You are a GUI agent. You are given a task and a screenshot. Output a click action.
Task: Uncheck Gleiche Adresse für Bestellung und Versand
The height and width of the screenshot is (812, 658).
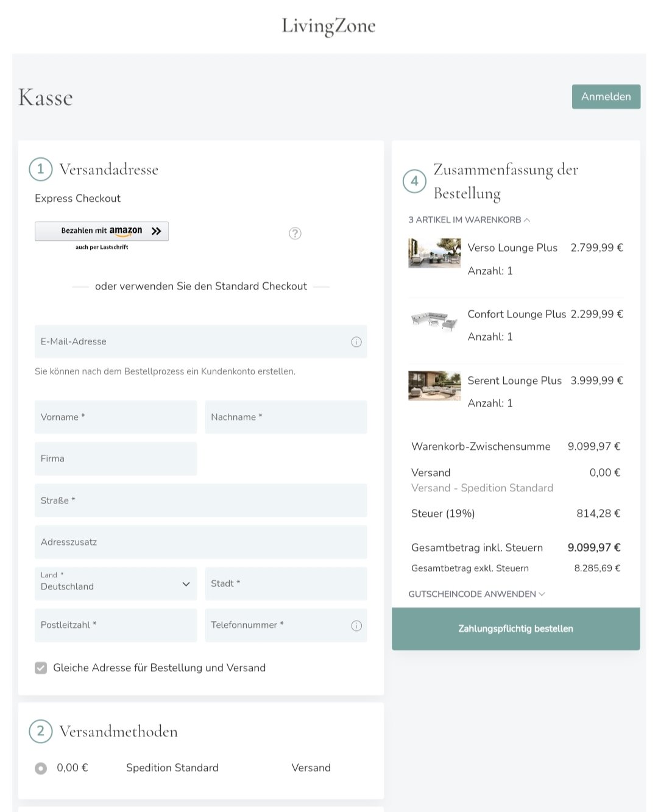click(x=41, y=668)
